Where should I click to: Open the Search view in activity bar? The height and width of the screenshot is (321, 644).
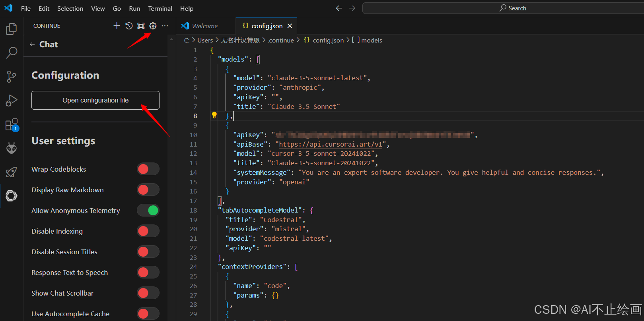point(12,52)
